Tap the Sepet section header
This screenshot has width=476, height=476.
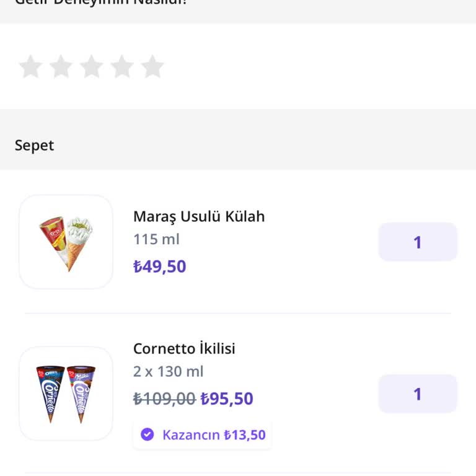(x=35, y=145)
